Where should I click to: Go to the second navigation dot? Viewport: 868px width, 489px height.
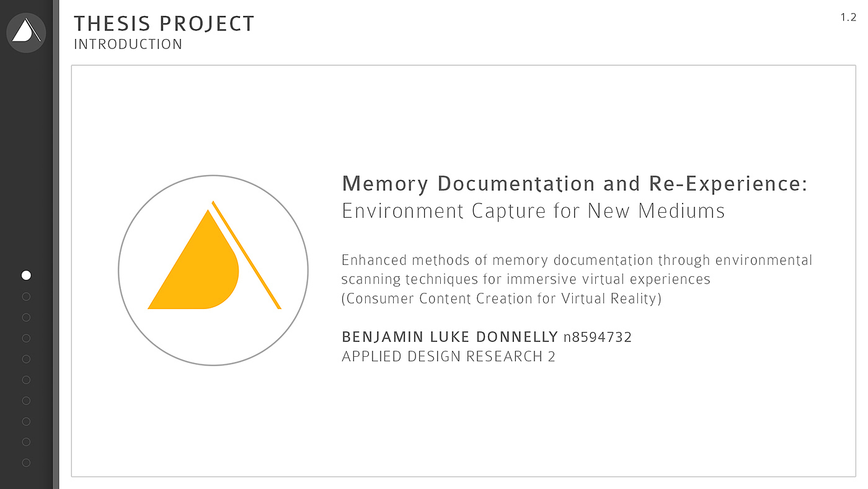(26, 297)
